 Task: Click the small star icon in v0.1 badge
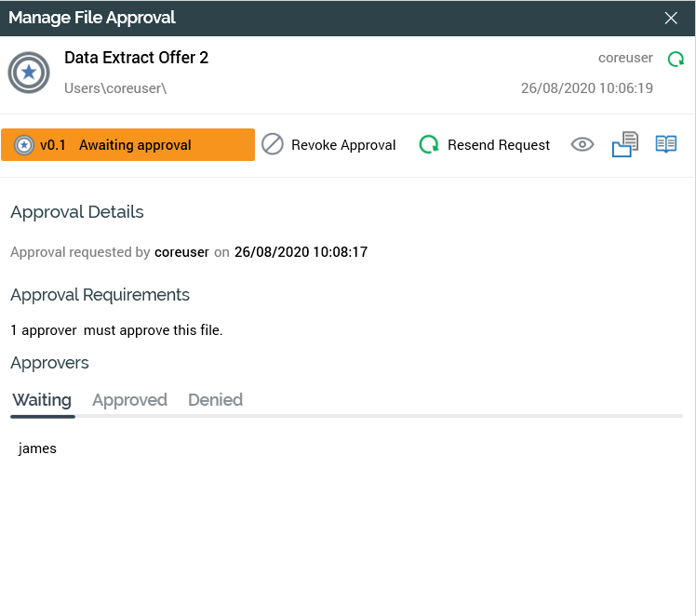pos(24,145)
